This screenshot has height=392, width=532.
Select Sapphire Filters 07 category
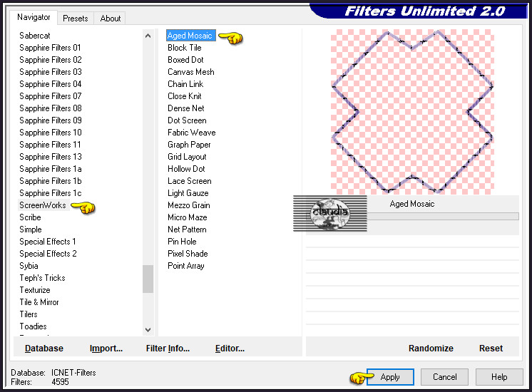(x=50, y=96)
